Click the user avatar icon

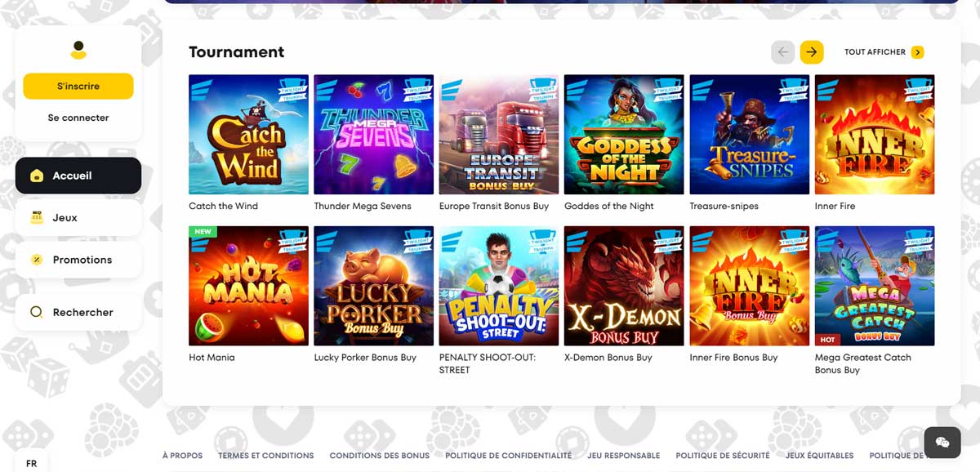coord(78,50)
